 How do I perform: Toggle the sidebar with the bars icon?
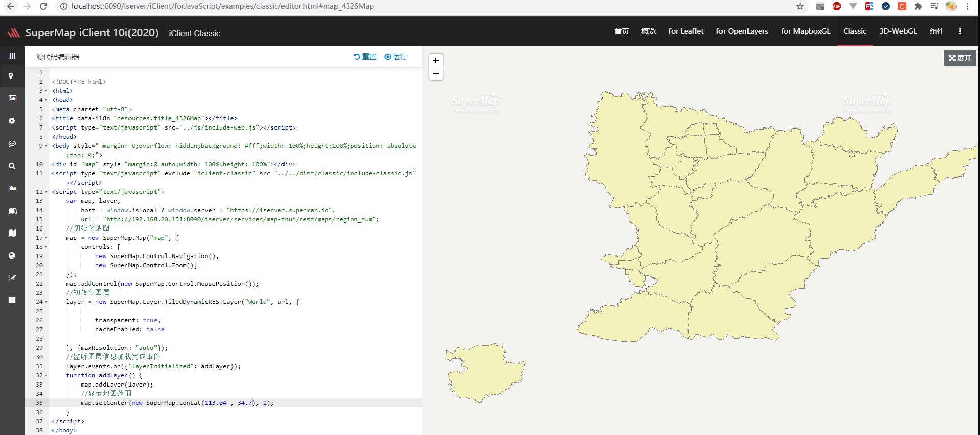click(12, 56)
